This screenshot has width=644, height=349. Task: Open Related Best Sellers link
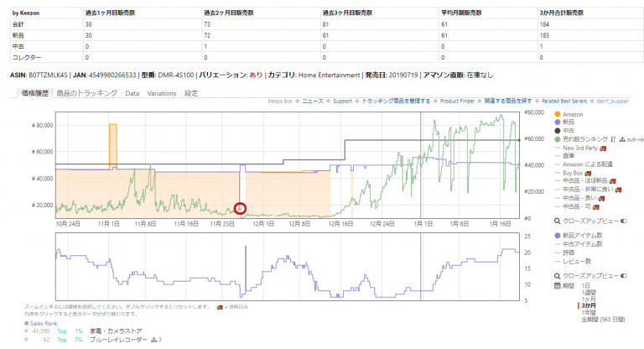pyautogui.click(x=566, y=100)
